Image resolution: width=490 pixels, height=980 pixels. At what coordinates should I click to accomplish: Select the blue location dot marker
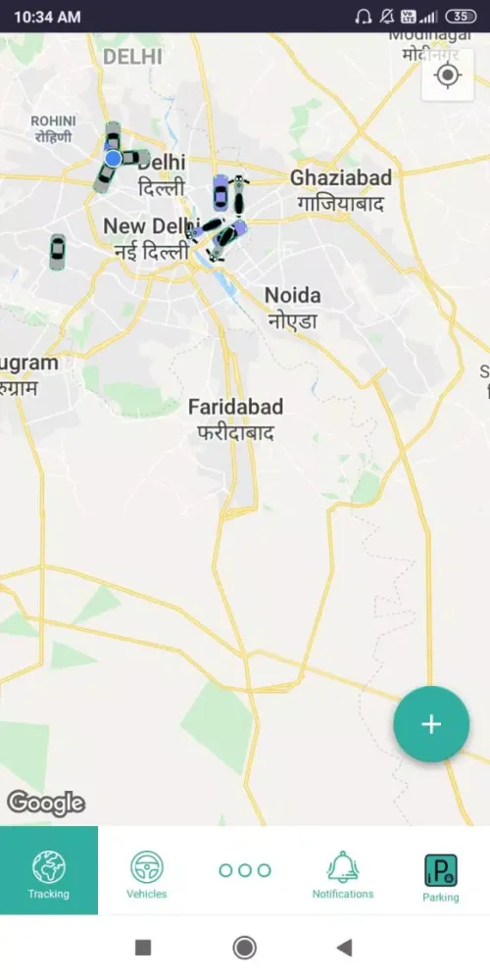(113, 158)
